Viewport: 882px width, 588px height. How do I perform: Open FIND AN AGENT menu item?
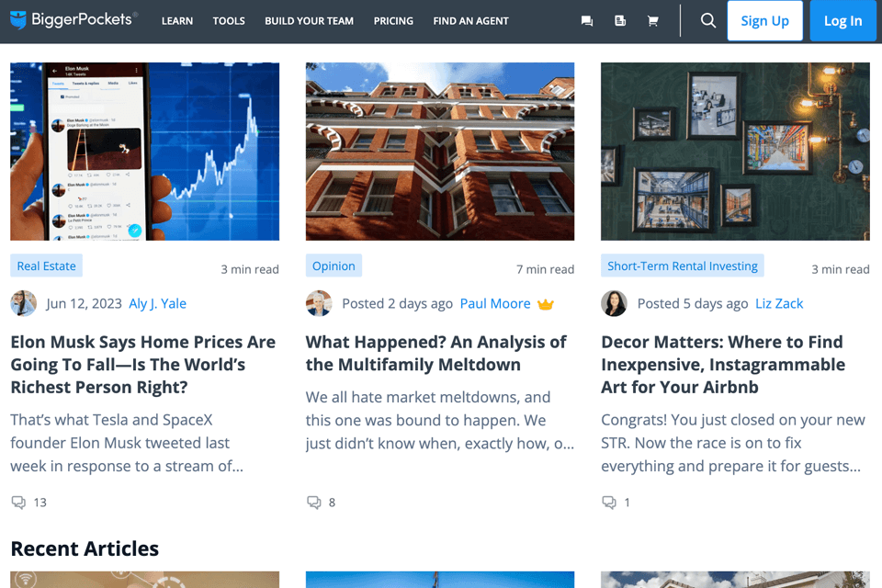[x=470, y=21]
